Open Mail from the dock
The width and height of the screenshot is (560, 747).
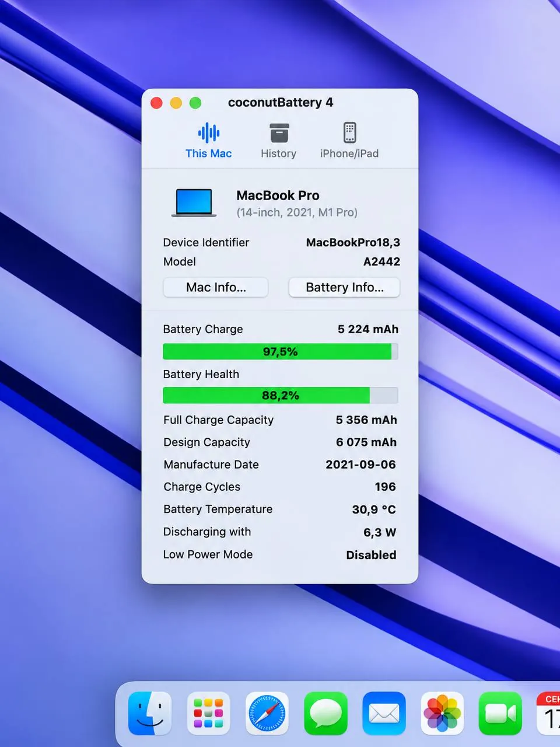coord(384,713)
